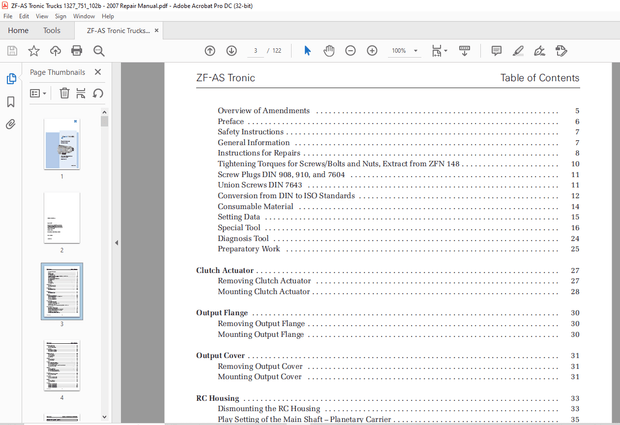This screenshot has height=425, width=620.
Task: Select page 4 thumbnail
Action: (x=62, y=365)
